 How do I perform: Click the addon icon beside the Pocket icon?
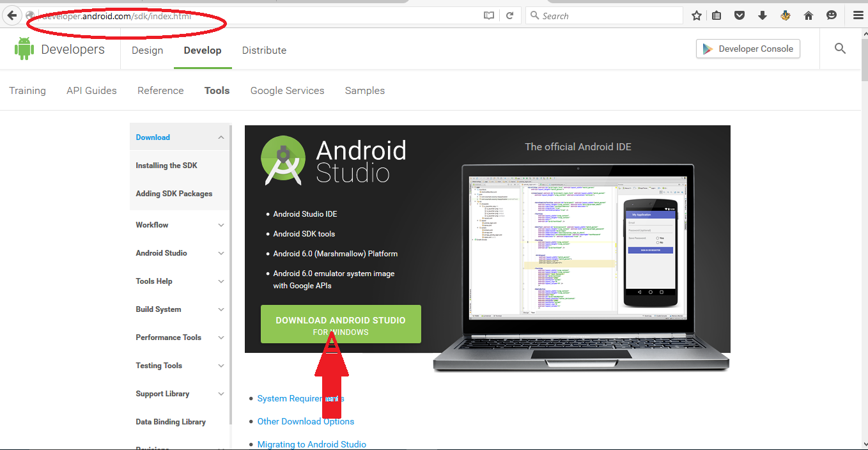(786, 16)
